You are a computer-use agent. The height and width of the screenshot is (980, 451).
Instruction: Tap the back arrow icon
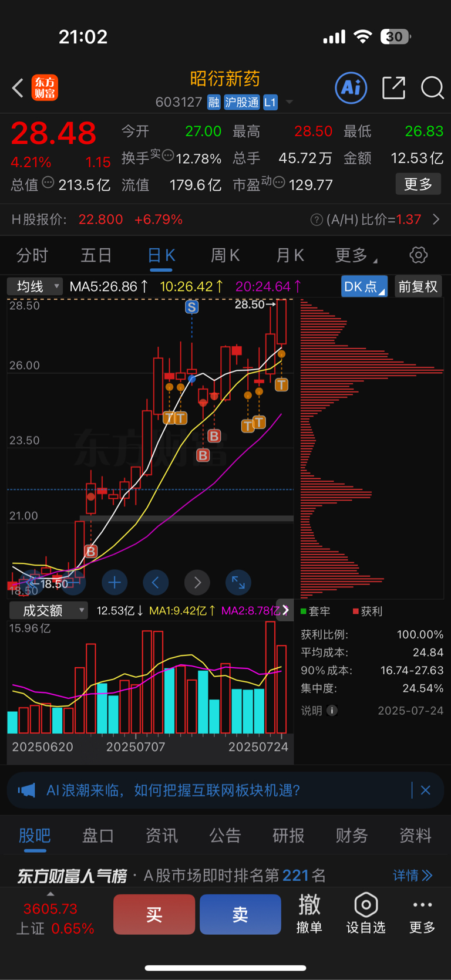[18, 88]
